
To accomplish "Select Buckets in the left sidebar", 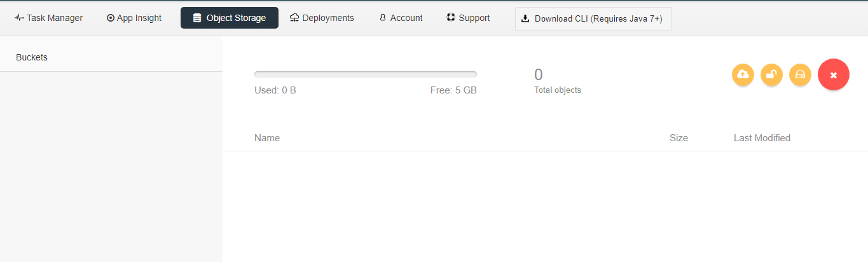I will [x=32, y=57].
